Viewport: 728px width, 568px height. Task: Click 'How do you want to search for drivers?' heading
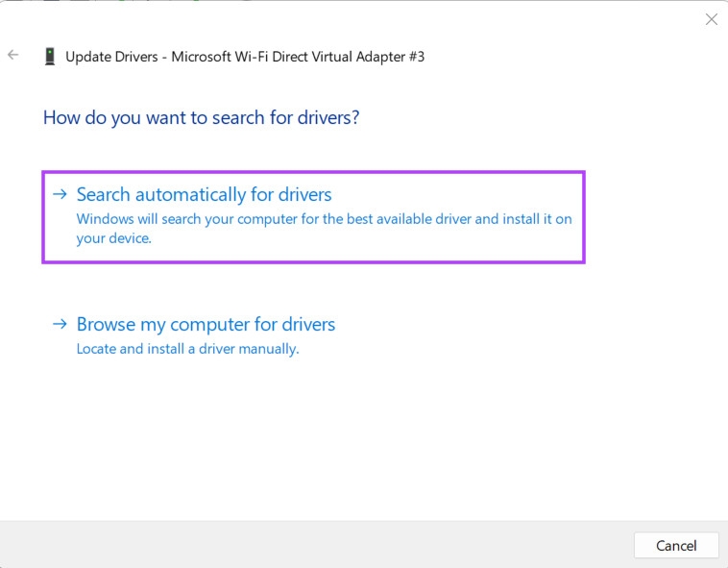[201, 118]
